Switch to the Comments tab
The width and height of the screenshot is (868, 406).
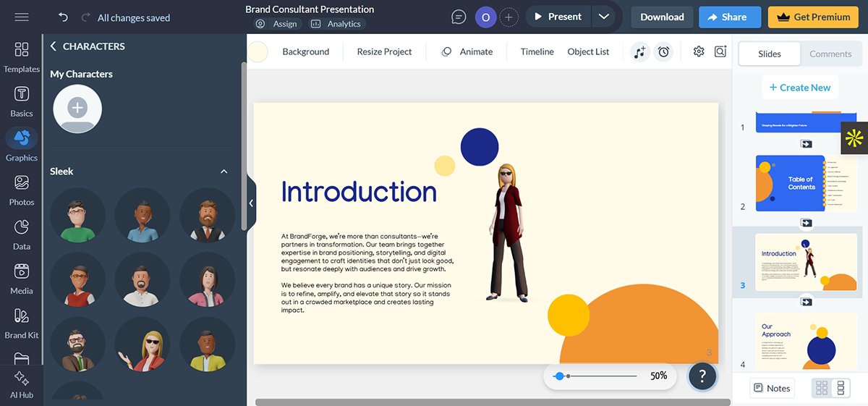point(830,54)
